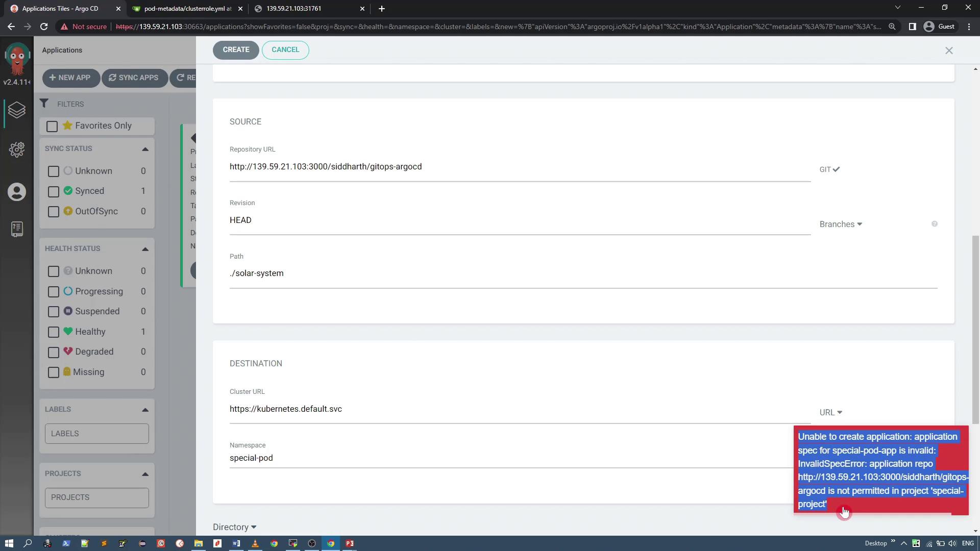Expand the Directory source type dropdown
The height and width of the screenshot is (551, 980).
point(234,527)
